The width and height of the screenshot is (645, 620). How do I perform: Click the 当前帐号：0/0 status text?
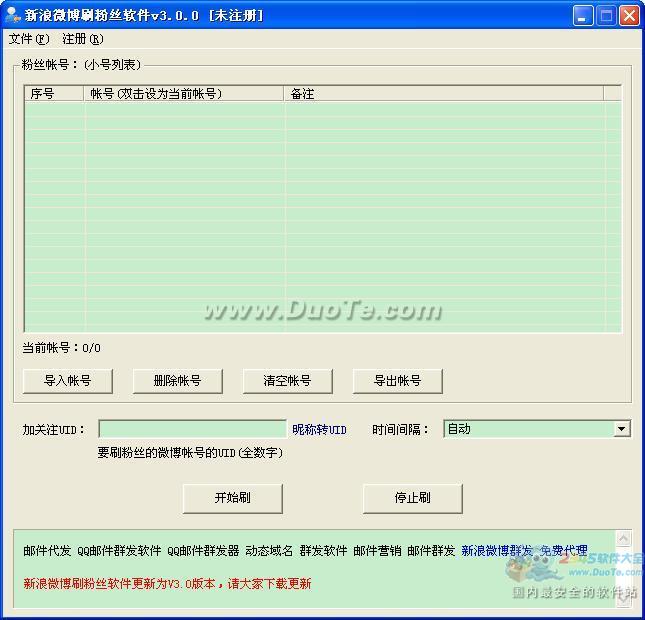tap(61, 348)
